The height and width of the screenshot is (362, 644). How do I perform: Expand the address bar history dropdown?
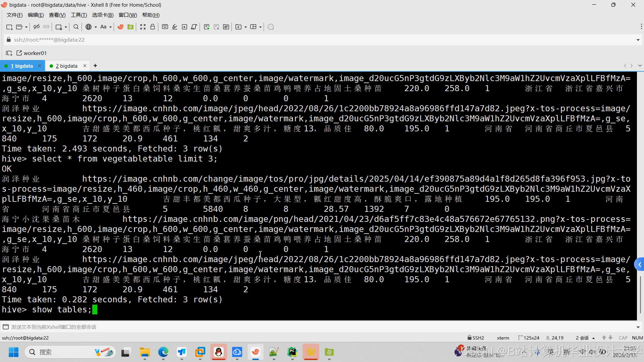pos(638,40)
